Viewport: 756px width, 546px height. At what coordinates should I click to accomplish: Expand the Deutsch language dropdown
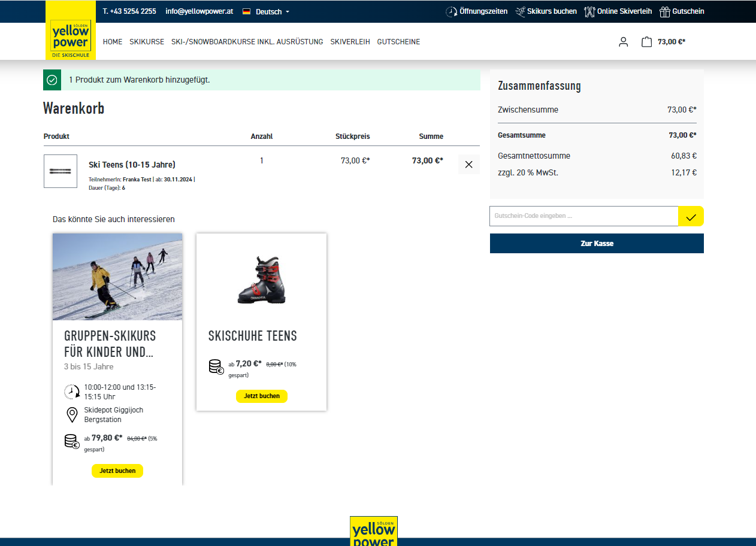coord(267,11)
